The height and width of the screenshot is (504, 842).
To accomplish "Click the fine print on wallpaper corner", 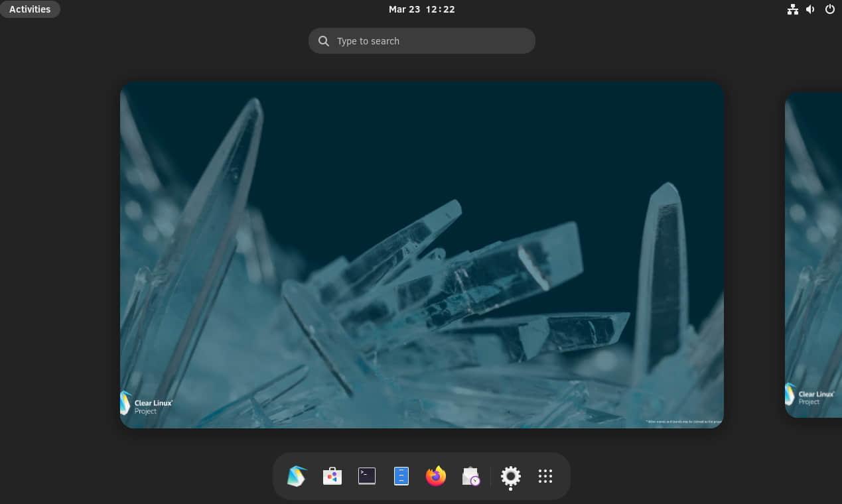I will pos(683,421).
